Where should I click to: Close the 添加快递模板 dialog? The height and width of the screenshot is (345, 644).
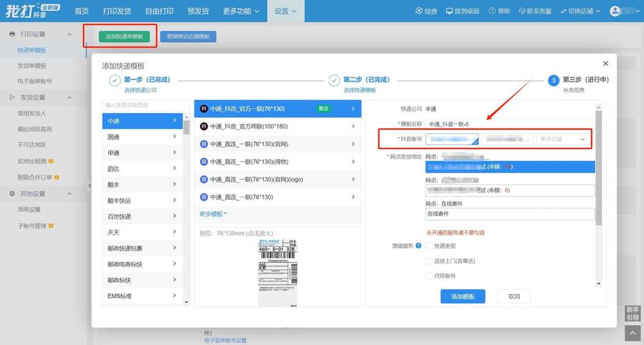pos(605,63)
